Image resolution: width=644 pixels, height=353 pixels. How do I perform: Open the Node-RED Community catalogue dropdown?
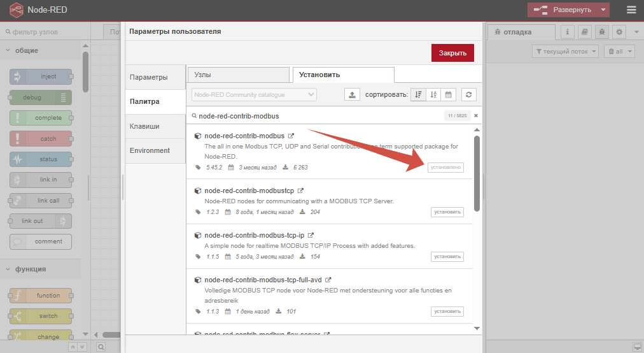pyautogui.click(x=254, y=94)
